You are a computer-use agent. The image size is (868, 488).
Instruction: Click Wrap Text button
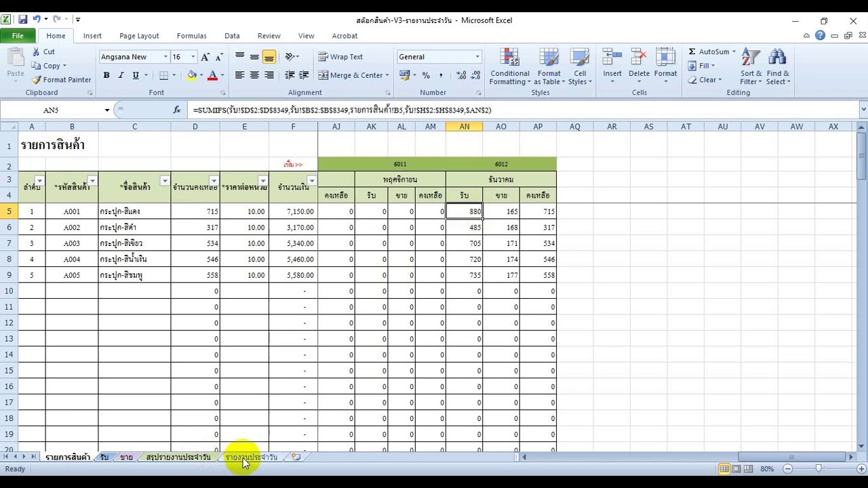point(341,57)
